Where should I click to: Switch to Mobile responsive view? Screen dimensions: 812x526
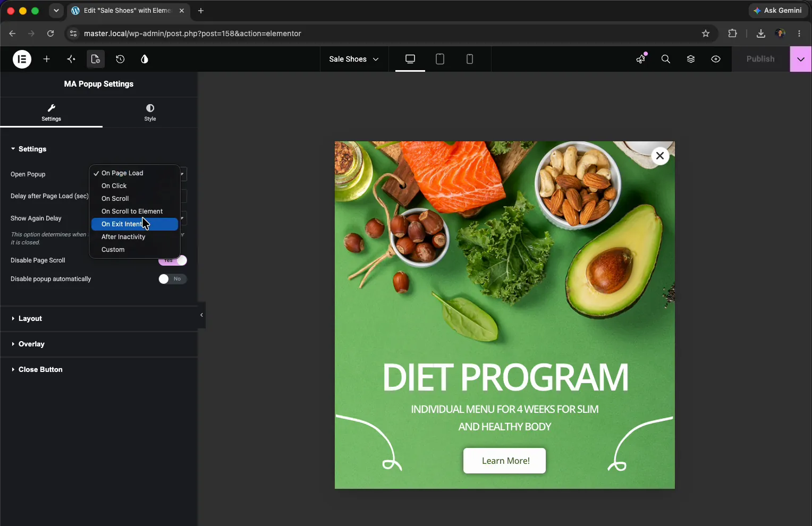[470, 59]
